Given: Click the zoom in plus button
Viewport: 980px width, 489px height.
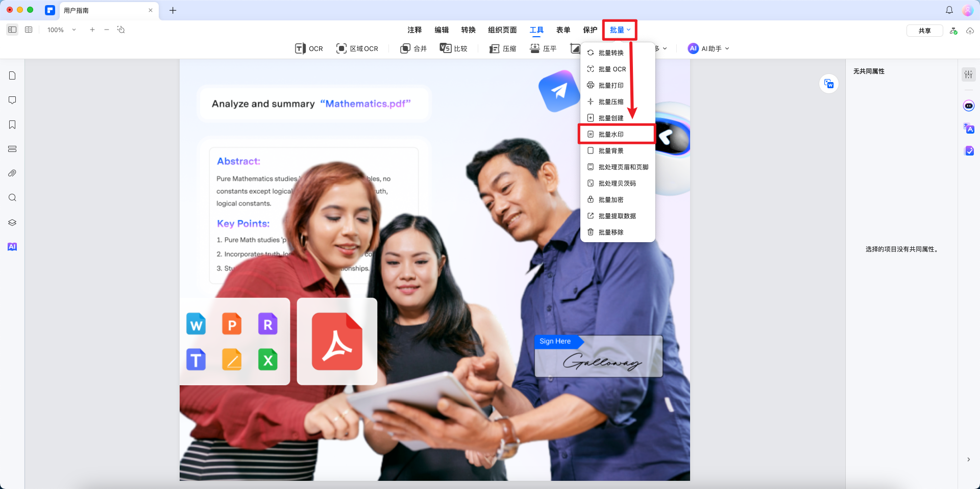Looking at the screenshot, I should (92, 30).
